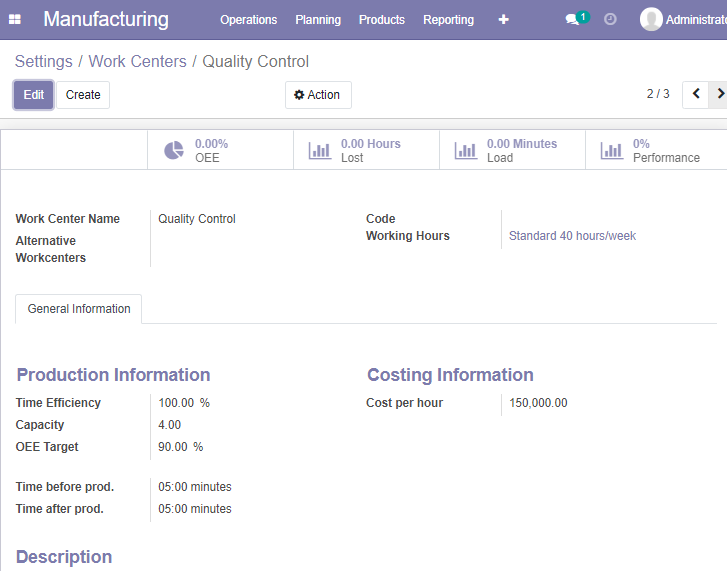Open the apps grid home menu icon
The height and width of the screenshot is (571, 727).
pyautogui.click(x=15, y=19)
